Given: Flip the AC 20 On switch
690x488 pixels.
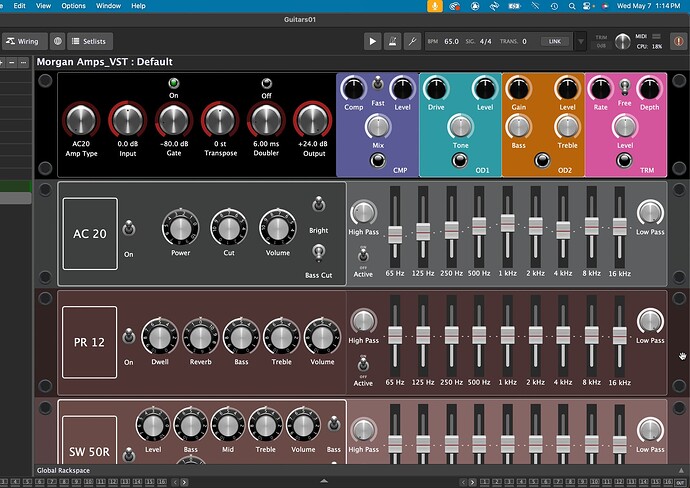Looking at the screenshot, I should (x=129, y=229).
